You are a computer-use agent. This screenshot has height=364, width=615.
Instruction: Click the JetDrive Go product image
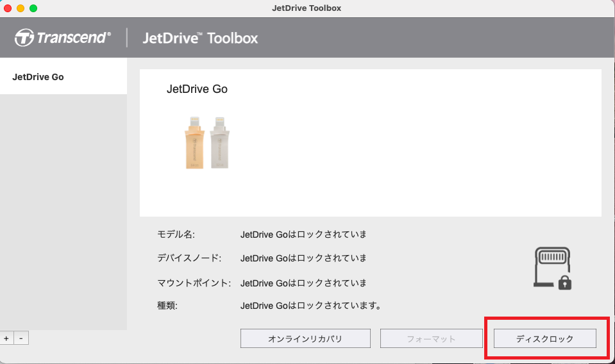click(x=207, y=143)
